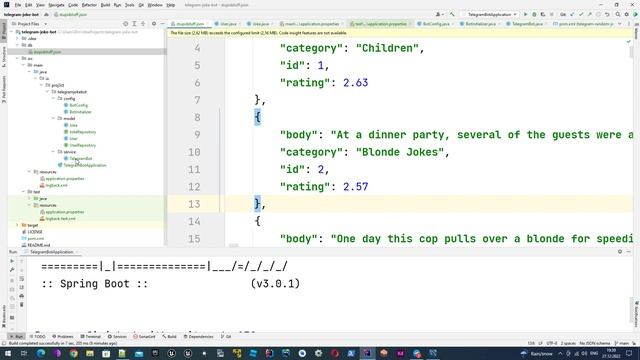Click the Windows Start button
Screen dimensions: 640x360
point(8,353)
